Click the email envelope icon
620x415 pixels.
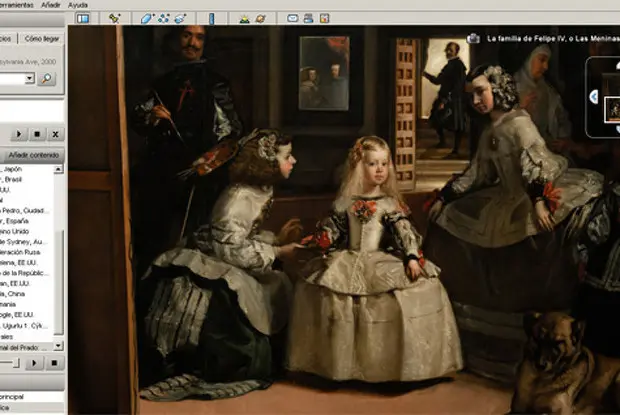click(x=293, y=19)
